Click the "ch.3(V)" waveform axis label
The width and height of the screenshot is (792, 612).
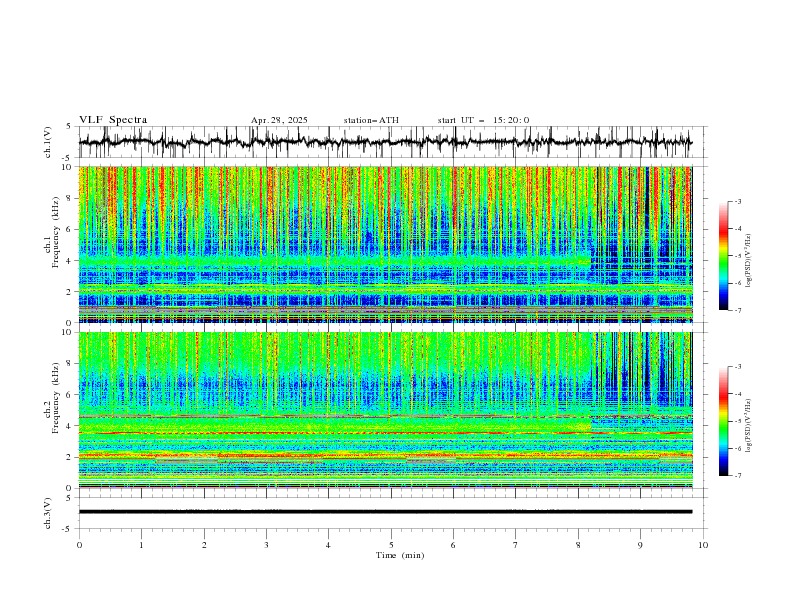[48, 513]
